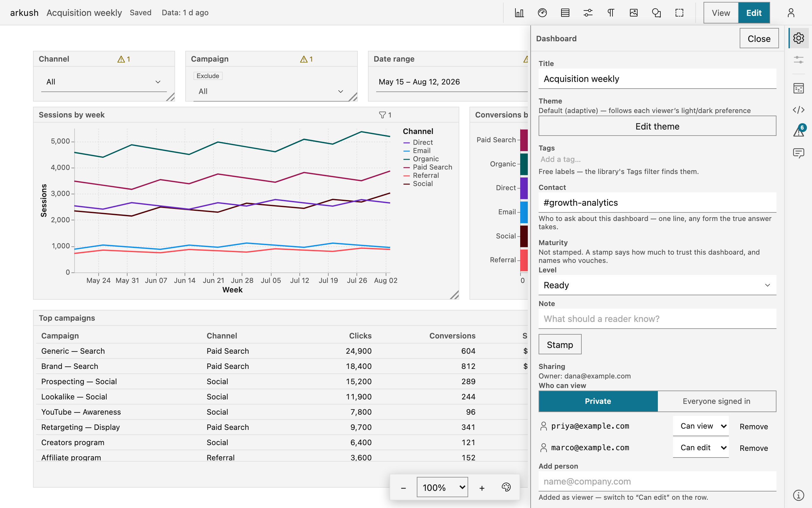Click the info icon at the rail bottom
The height and width of the screenshot is (508, 812).
(799, 495)
